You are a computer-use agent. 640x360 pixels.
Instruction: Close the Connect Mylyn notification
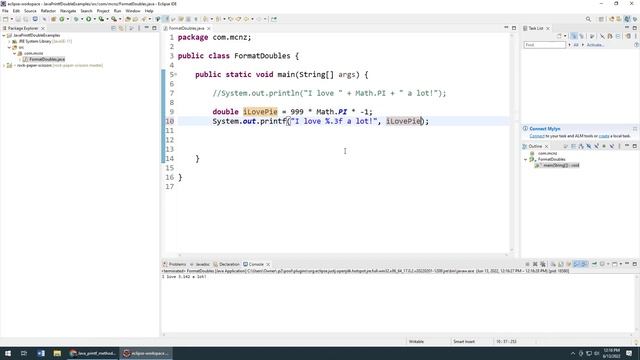click(635, 129)
